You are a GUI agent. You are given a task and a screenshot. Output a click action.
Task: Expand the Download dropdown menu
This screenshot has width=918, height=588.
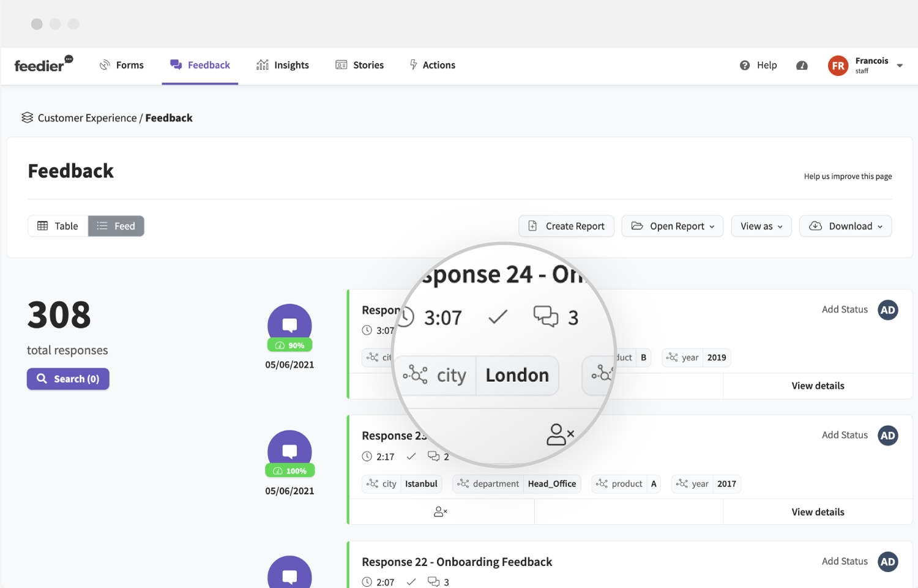click(845, 226)
